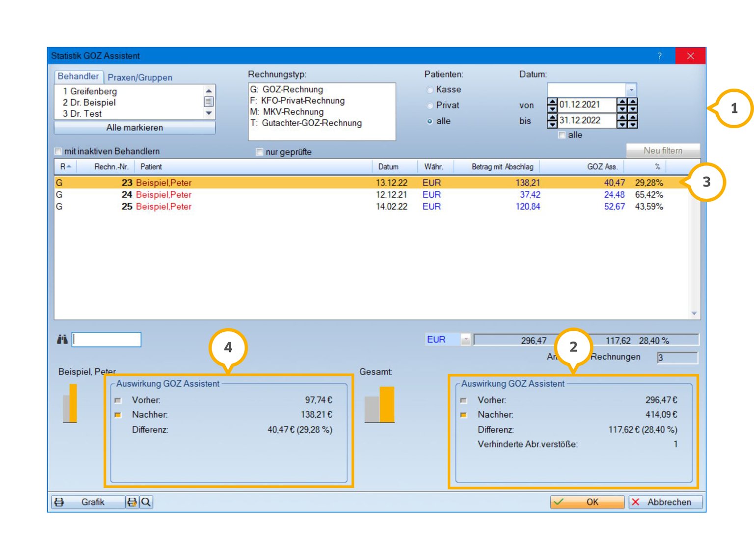Click the rightmost up arrow of the von date

tap(633, 102)
